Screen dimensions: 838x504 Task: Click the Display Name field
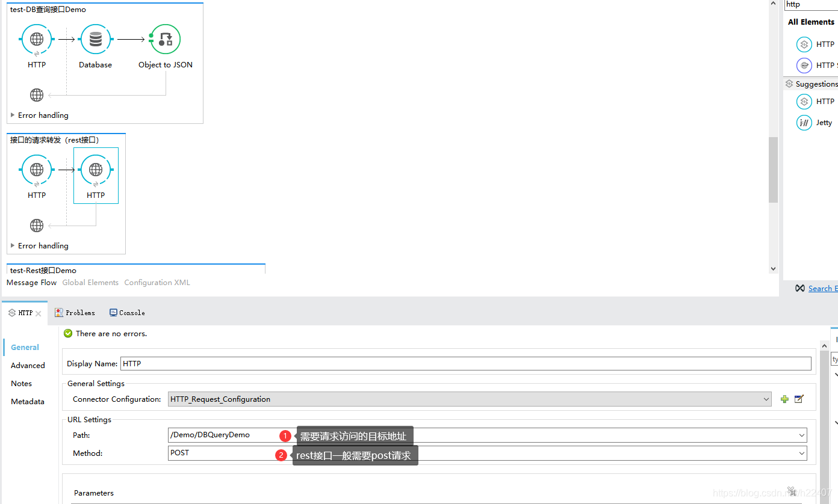(x=466, y=363)
